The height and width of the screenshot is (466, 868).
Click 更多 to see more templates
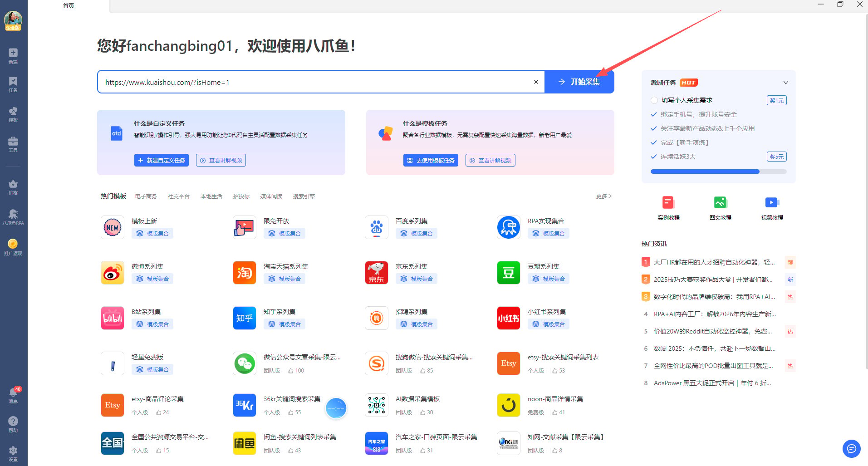603,196
